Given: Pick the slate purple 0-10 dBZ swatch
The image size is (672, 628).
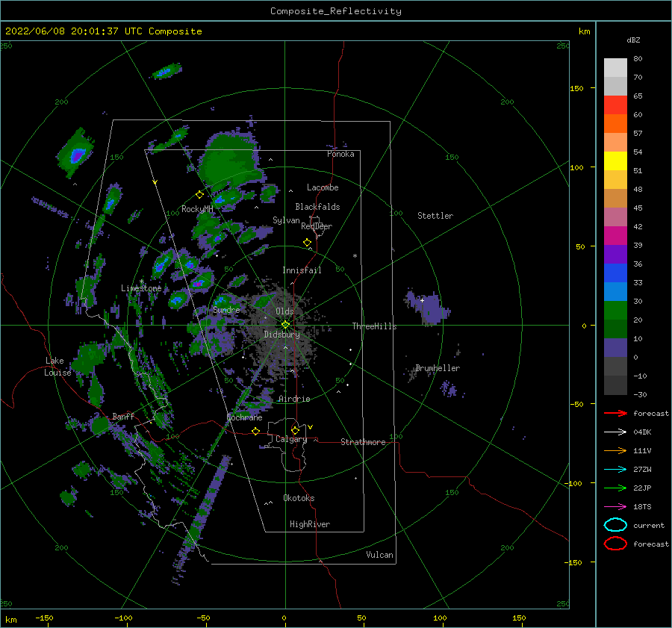Looking at the screenshot, I should [x=615, y=348].
